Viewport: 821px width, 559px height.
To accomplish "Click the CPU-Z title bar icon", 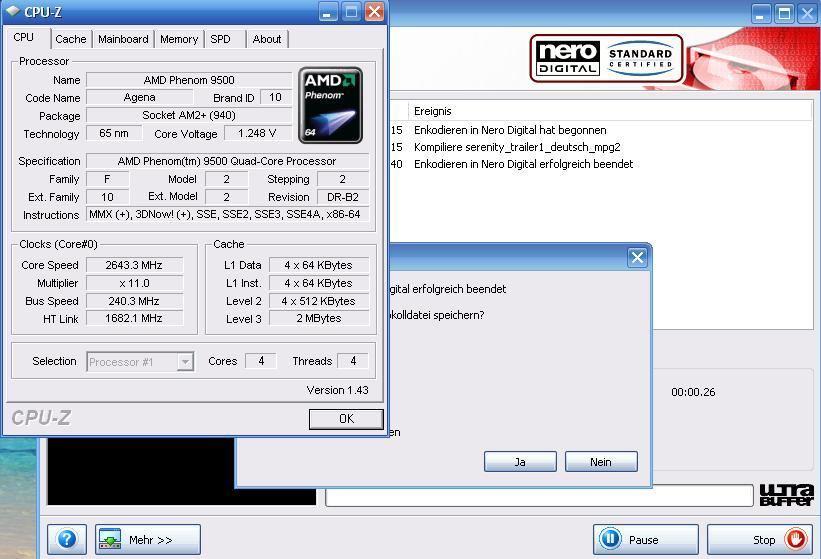I will point(13,11).
